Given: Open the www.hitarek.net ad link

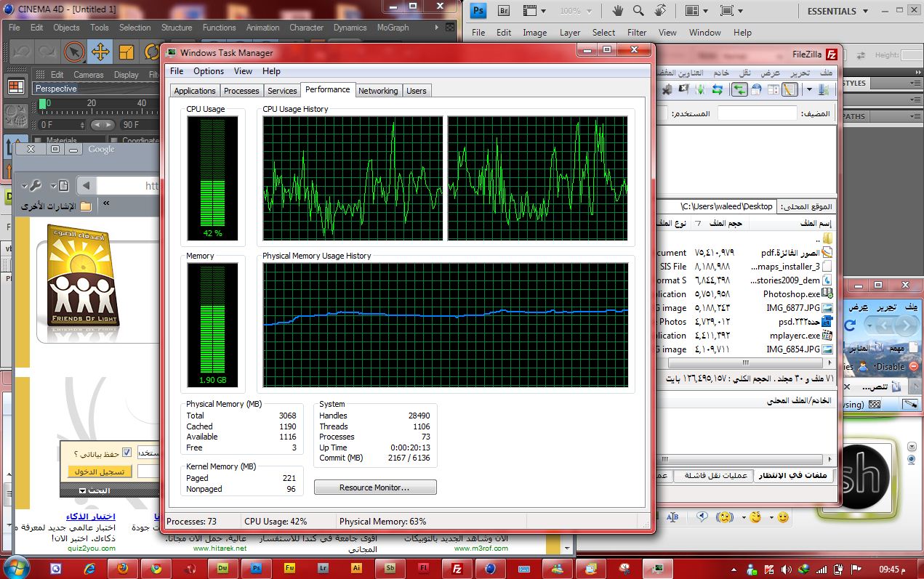Looking at the screenshot, I should [221, 548].
